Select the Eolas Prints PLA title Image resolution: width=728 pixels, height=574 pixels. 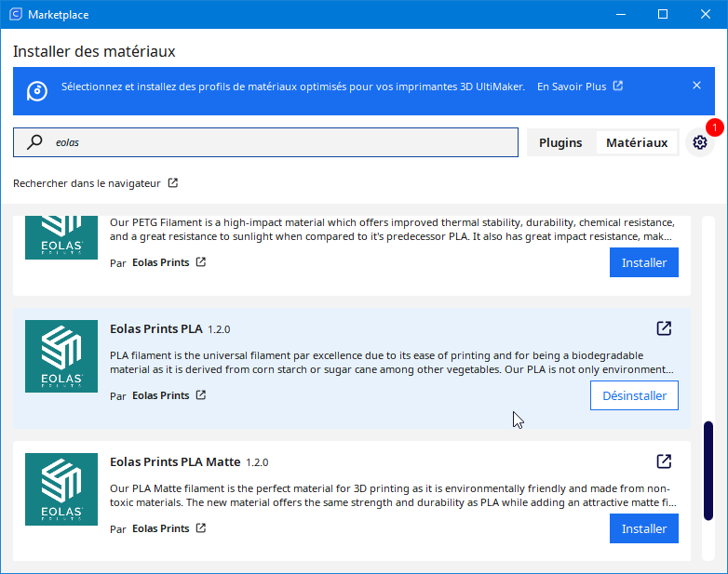156,329
